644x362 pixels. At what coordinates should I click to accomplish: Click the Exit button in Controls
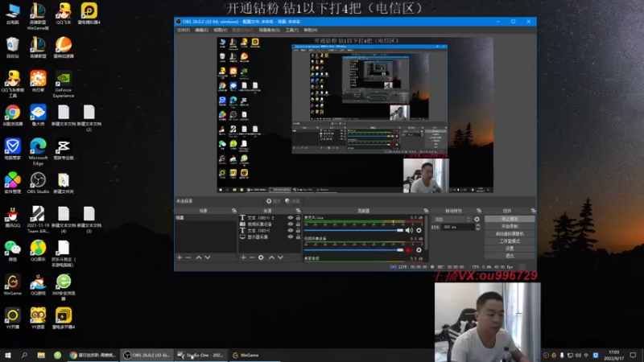pos(510,256)
